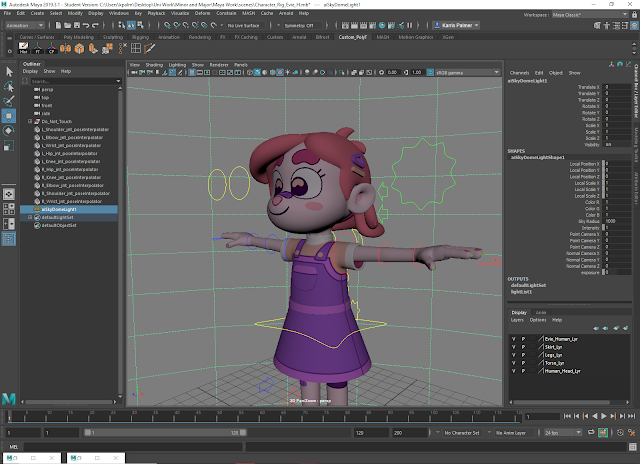
Task: Open the Outliner Display menu
Action: click(30, 71)
